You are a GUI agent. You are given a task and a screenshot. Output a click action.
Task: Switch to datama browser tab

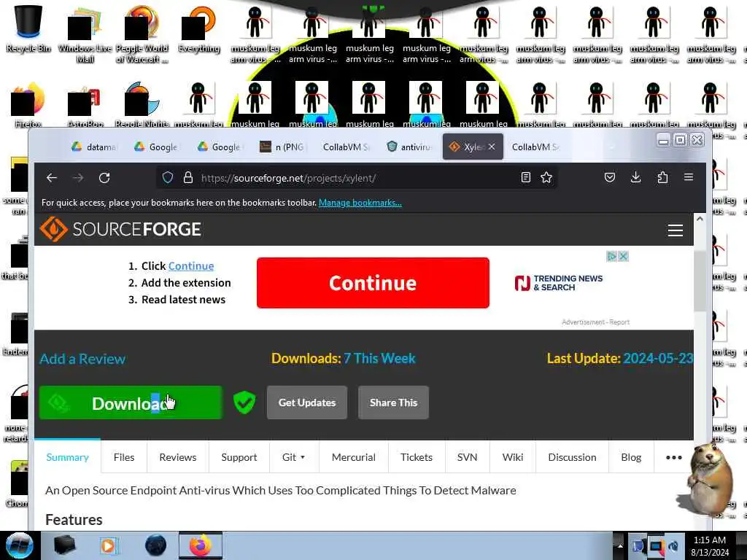(x=94, y=147)
